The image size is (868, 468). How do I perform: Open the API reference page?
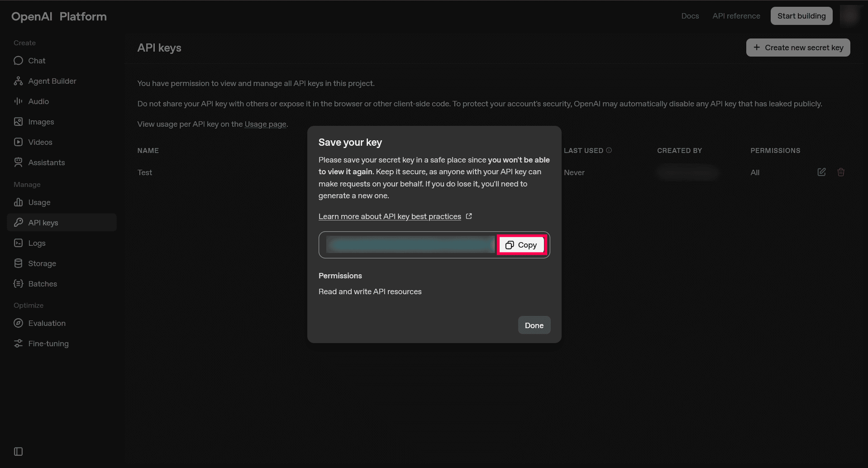click(x=736, y=16)
